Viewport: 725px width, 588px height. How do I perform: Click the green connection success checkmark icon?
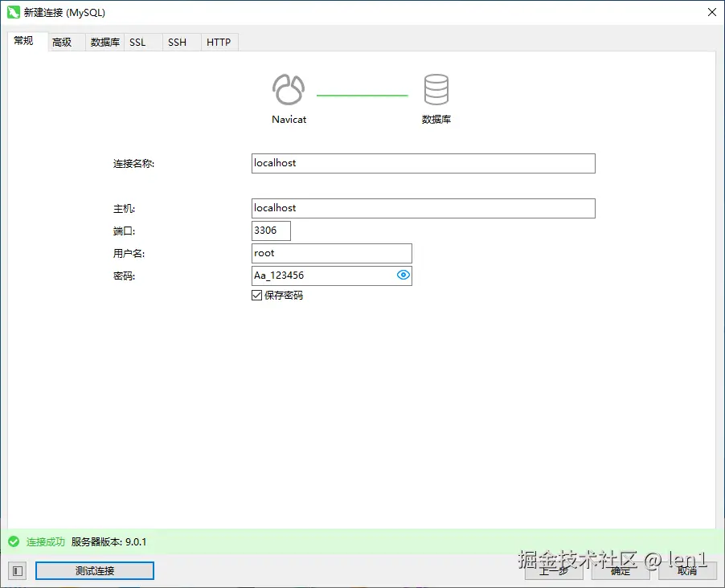pos(14,541)
